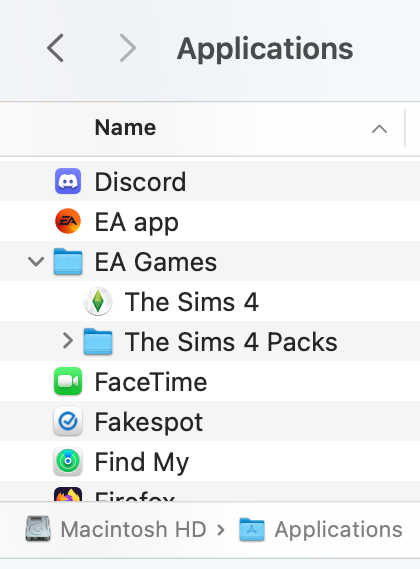This screenshot has height=569, width=420.
Task: Click the FaceTime camera icon
Action: tap(68, 381)
